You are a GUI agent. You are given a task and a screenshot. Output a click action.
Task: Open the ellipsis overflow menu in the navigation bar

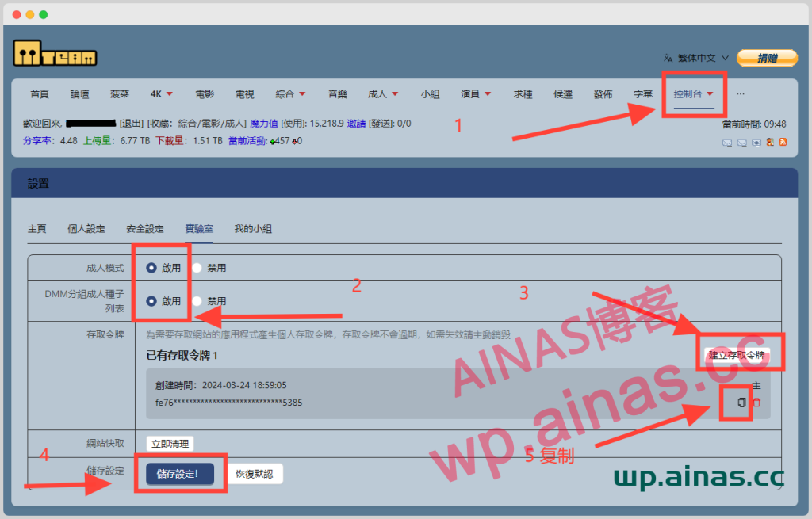coord(741,94)
